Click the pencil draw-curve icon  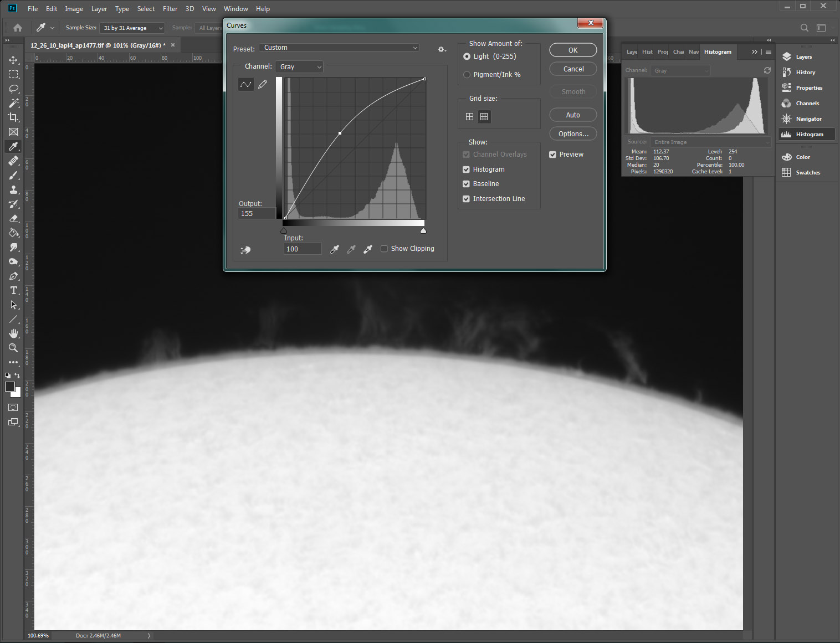pos(263,84)
